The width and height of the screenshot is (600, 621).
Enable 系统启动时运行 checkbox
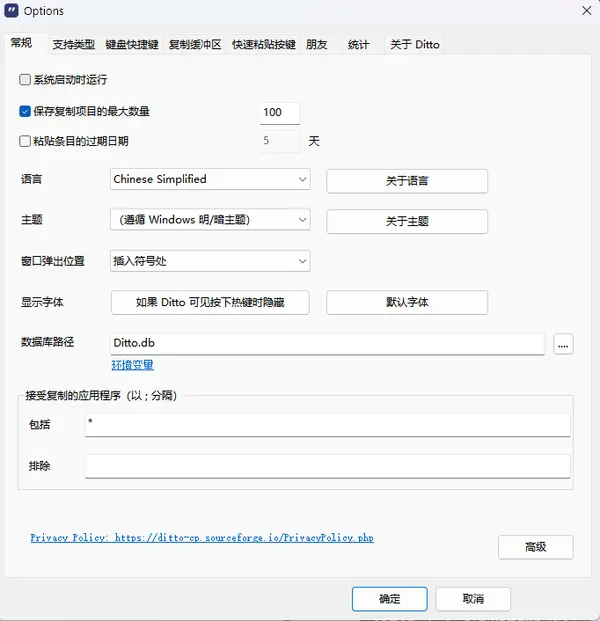pos(25,79)
